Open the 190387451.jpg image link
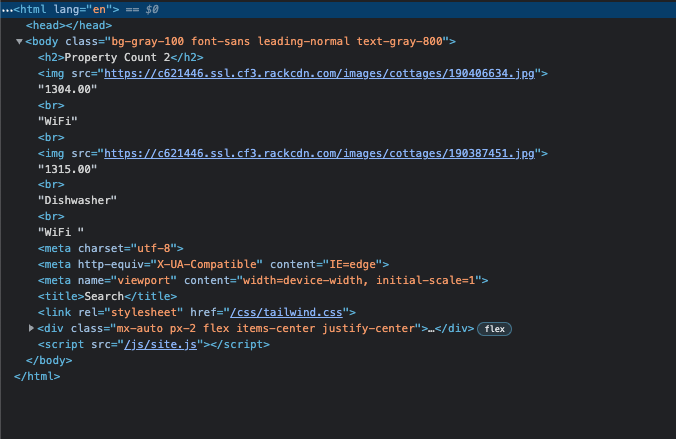This screenshot has height=439, width=676. pyautogui.click(x=319, y=153)
